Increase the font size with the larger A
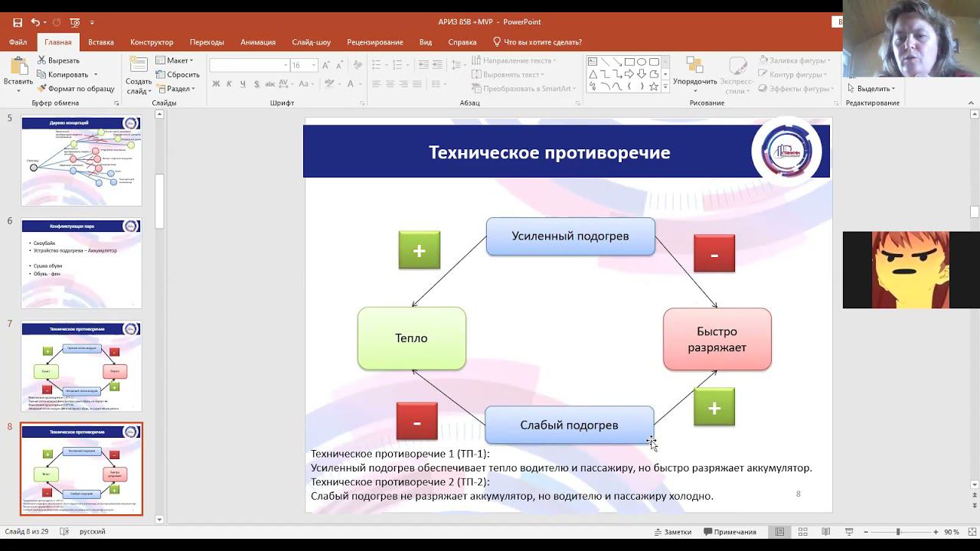 pos(326,65)
